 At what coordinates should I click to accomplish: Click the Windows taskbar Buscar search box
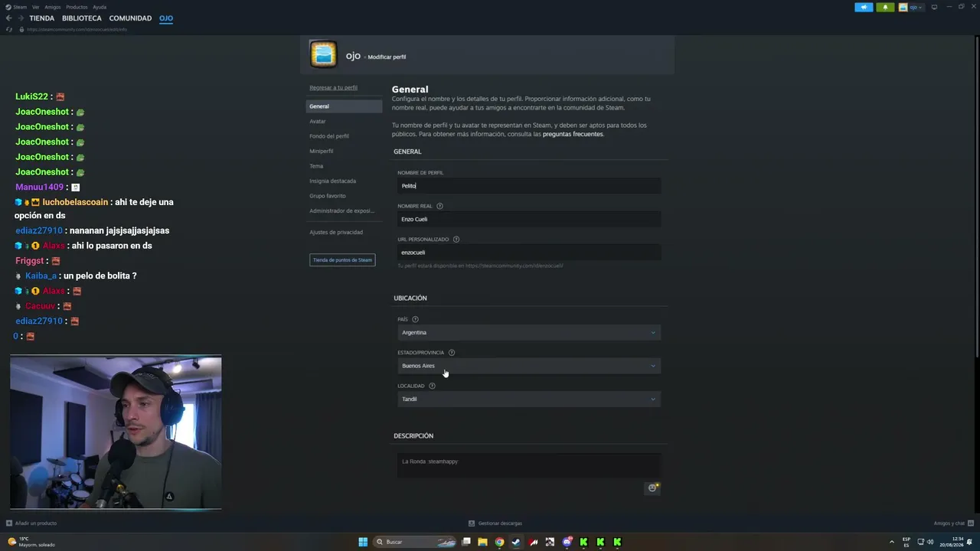pos(416,542)
